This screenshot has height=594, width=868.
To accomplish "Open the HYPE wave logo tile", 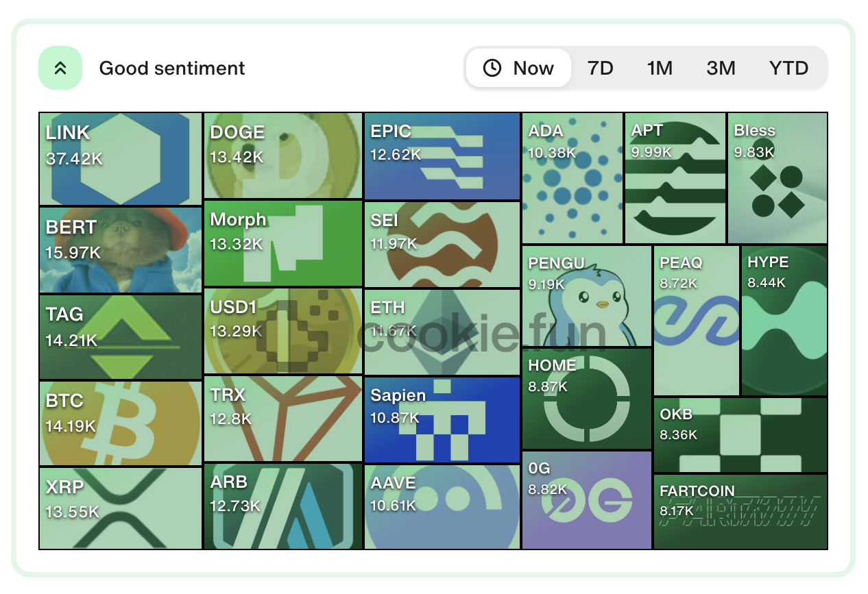I will coord(784,321).
